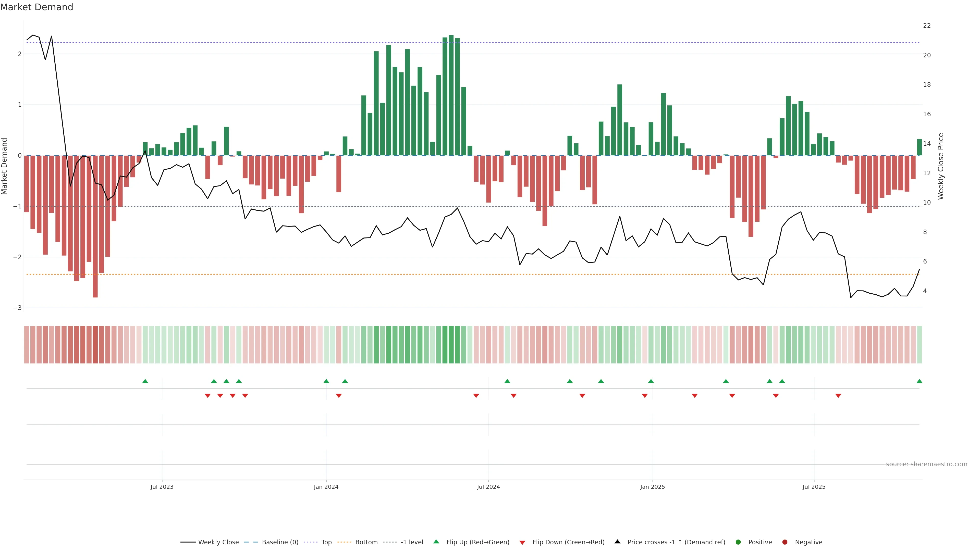The image size is (980, 551).
Task: Click the first green flip-up marker before Jul 2023
Action: [145, 381]
